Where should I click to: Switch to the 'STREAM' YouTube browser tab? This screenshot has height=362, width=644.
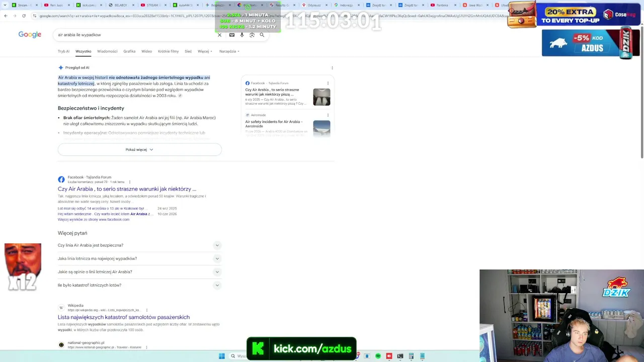pos(152,5)
